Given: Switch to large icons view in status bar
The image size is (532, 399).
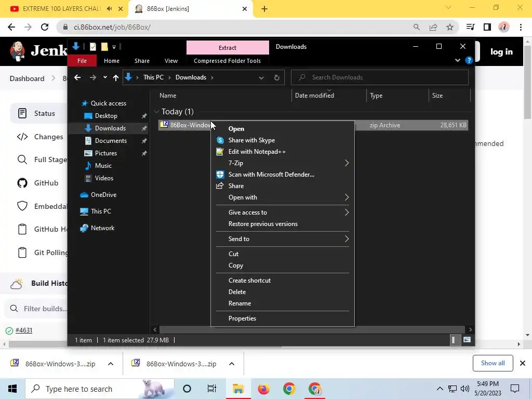Looking at the screenshot, I should coord(467,340).
